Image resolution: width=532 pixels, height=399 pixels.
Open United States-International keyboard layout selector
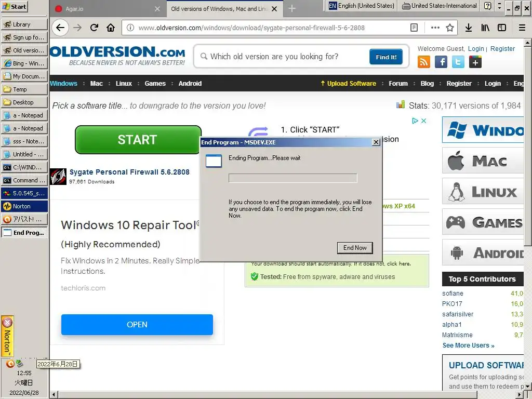click(x=439, y=6)
